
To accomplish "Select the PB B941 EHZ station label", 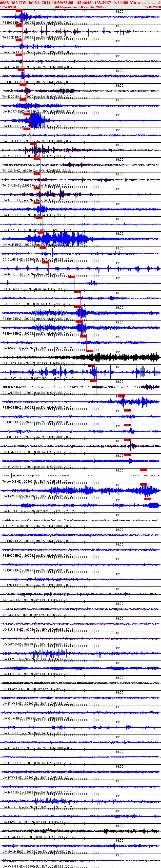I will click(x=37, y=586).
